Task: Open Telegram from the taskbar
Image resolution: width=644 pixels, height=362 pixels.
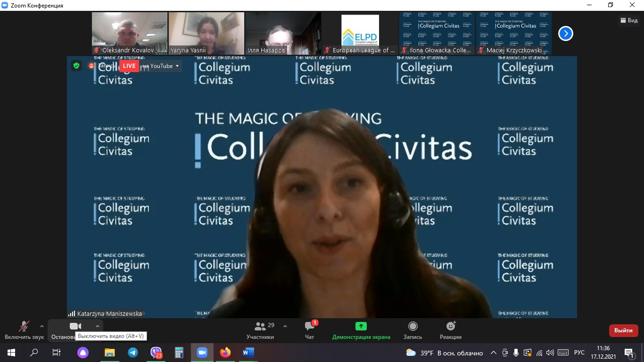Action: [x=133, y=352]
